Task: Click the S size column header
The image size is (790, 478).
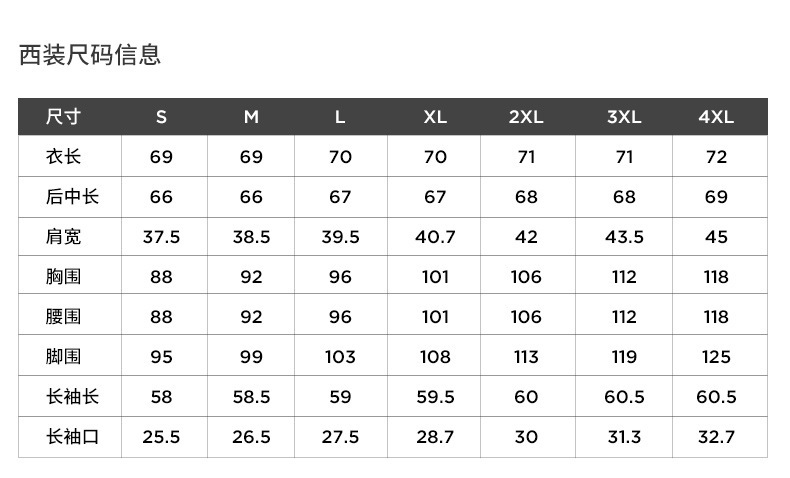Action: 161,117
